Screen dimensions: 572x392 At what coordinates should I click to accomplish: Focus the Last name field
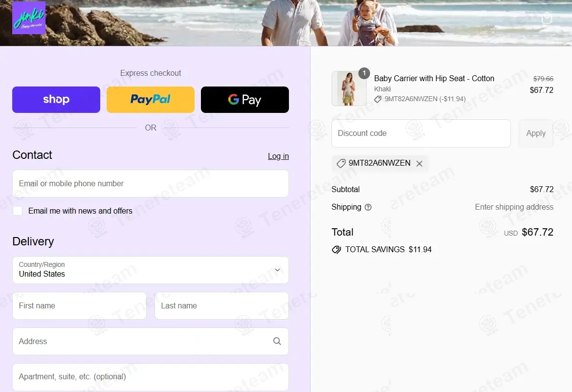[222, 305]
